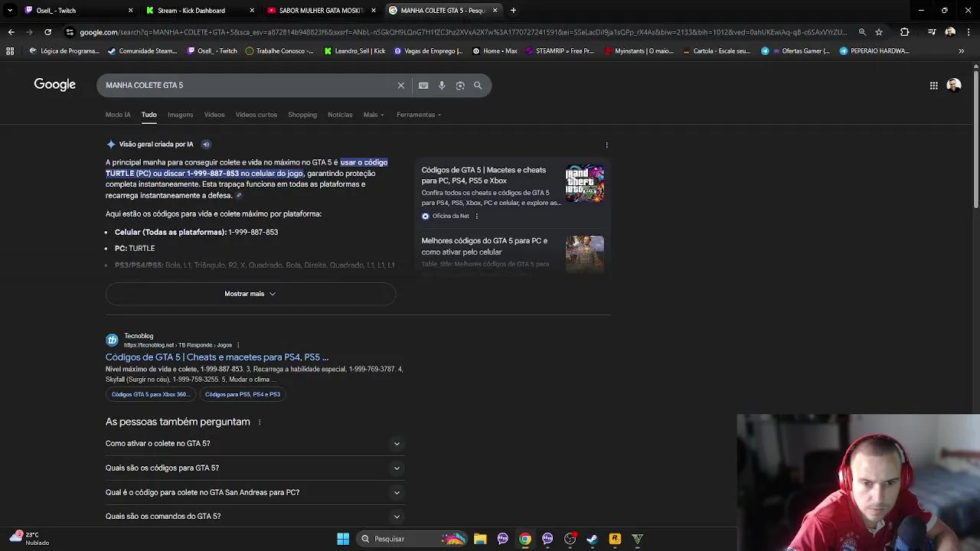The width and height of the screenshot is (980, 551).
Task: Close the 'SABOR MULHER GATA MOSKIT' YouTube tab
Action: point(374,11)
